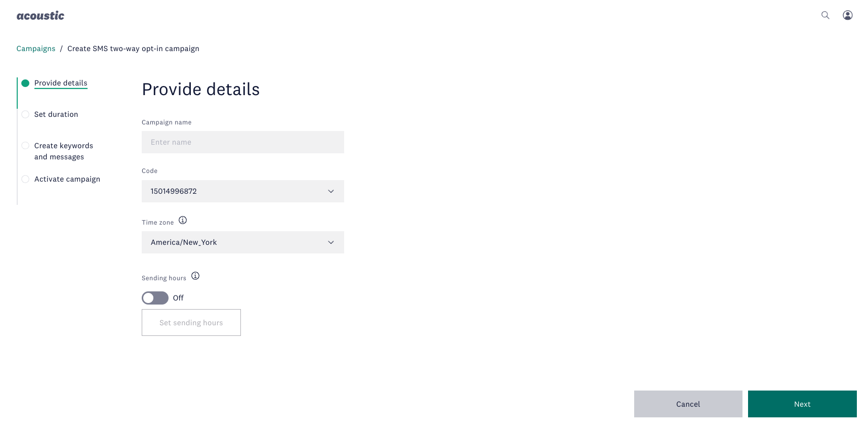Click the Sending hours info icon
This screenshot has height=430, width=868.
(x=195, y=276)
